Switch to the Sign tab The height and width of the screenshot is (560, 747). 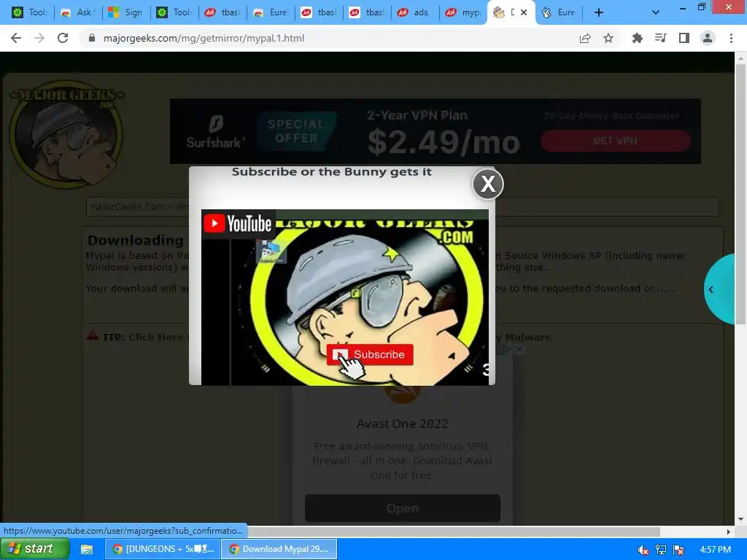pos(125,12)
